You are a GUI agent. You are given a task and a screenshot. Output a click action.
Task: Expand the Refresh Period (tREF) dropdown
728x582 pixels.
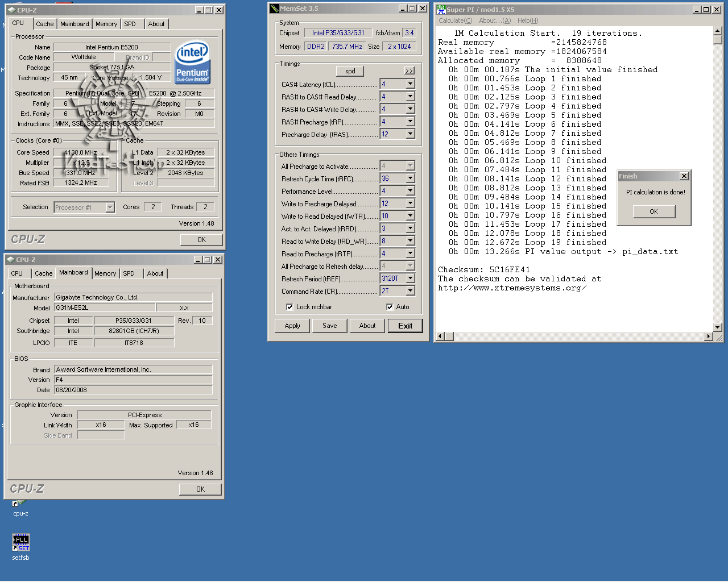point(410,278)
